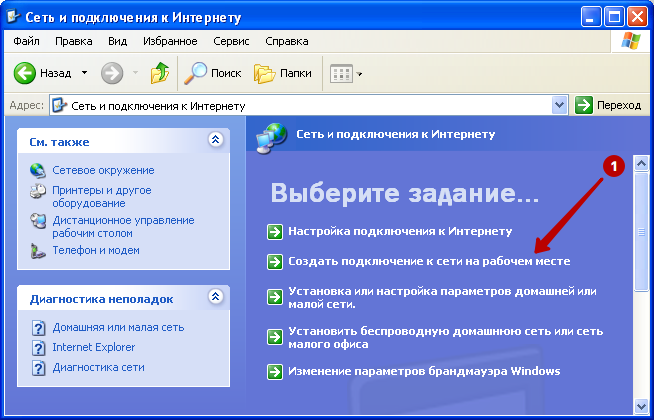
Task: Open the Вид menu
Action: (118, 41)
